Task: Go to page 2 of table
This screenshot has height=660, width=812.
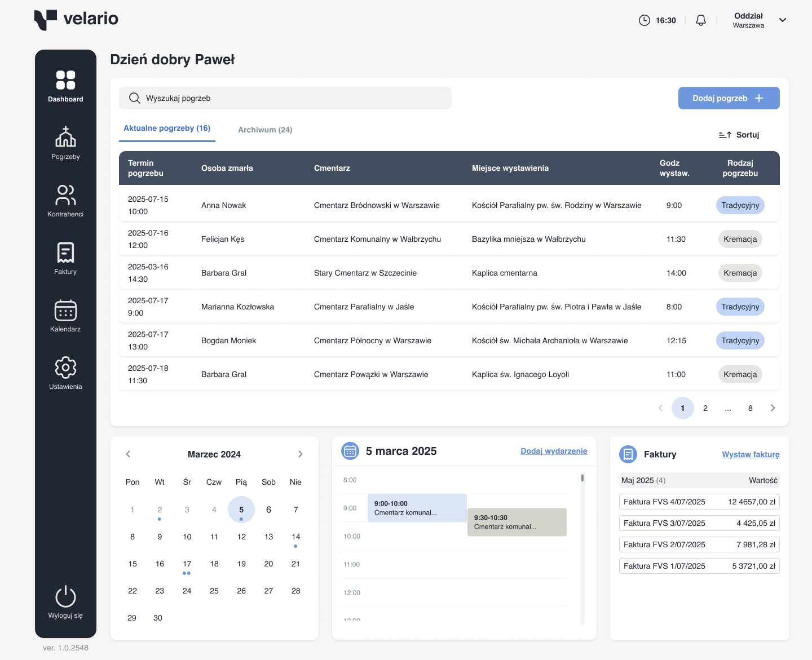Action: [705, 408]
